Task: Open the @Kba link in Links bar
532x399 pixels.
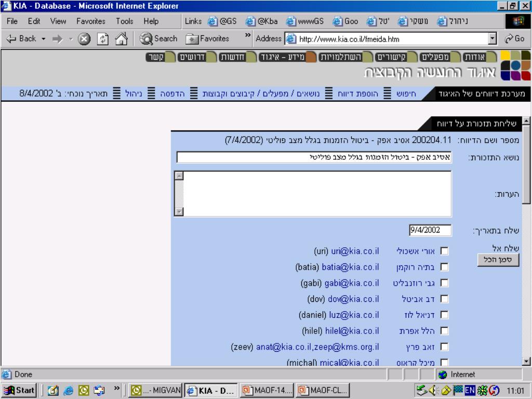Action: click(x=262, y=21)
